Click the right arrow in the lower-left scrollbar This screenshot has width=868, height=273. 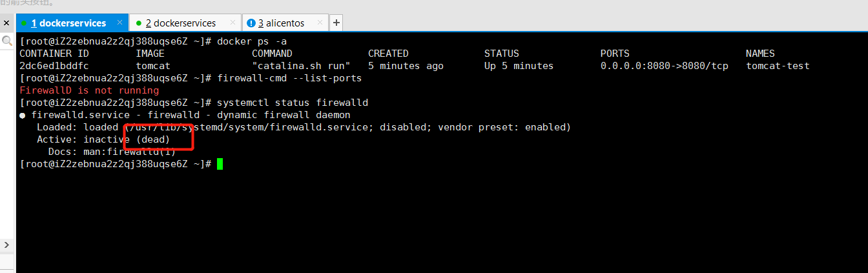7,245
